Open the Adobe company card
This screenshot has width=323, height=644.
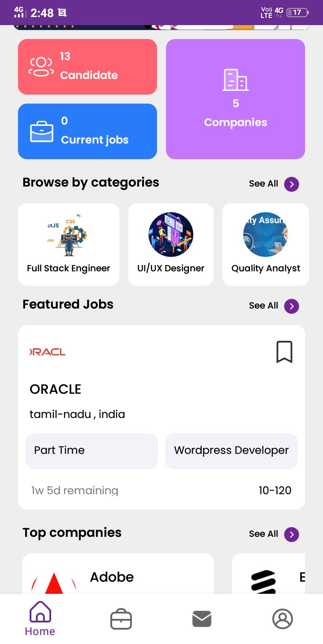click(118, 576)
